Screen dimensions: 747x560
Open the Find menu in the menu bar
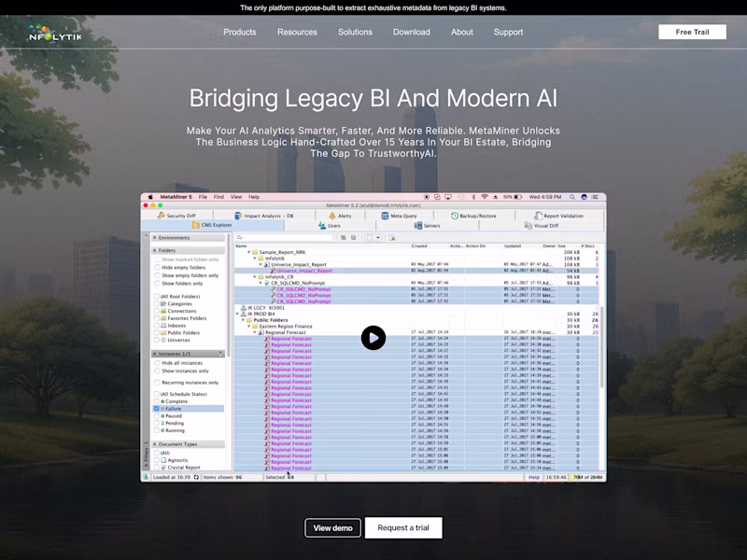217,197
